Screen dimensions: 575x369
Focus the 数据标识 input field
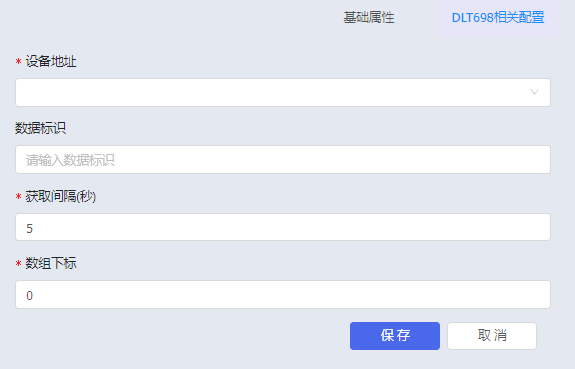click(x=283, y=160)
